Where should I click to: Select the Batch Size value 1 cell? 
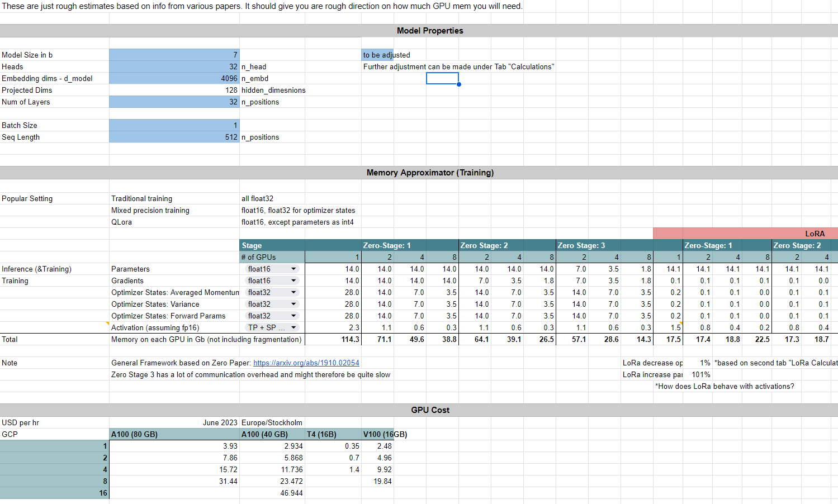174,125
